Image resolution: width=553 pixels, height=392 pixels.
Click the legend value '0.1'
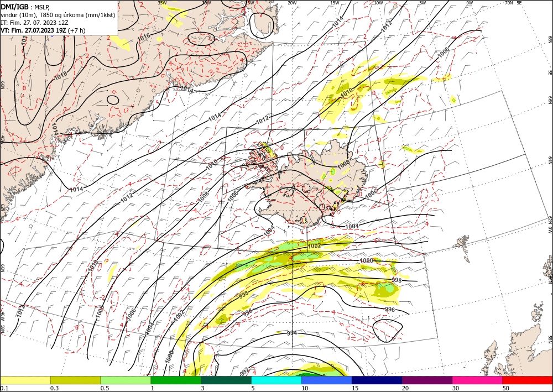point(3,388)
